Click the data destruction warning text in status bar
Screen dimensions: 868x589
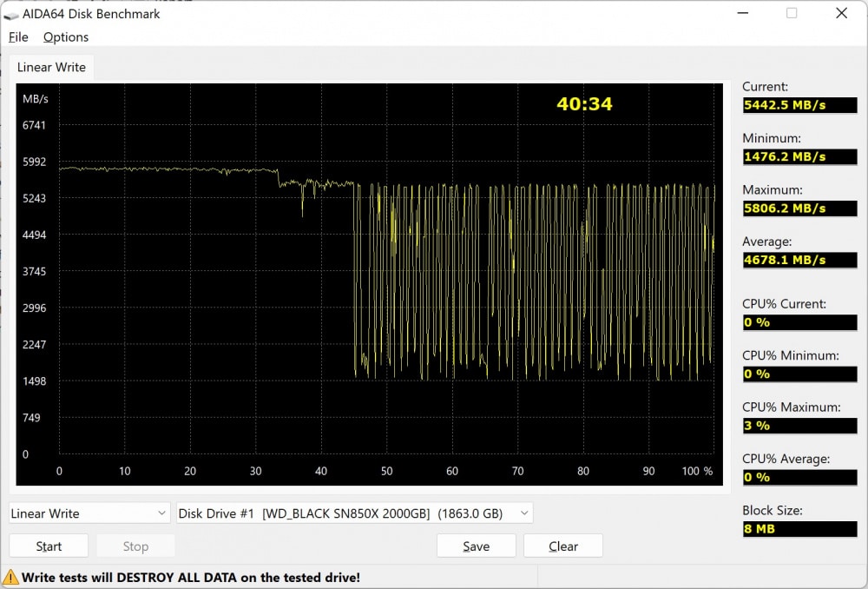(x=191, y=578)
